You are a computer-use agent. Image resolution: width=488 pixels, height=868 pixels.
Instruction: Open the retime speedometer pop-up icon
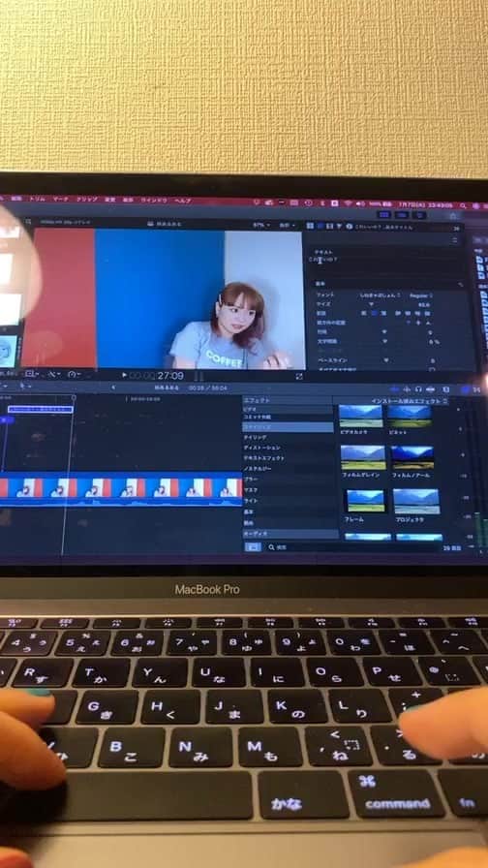(73, 375)
